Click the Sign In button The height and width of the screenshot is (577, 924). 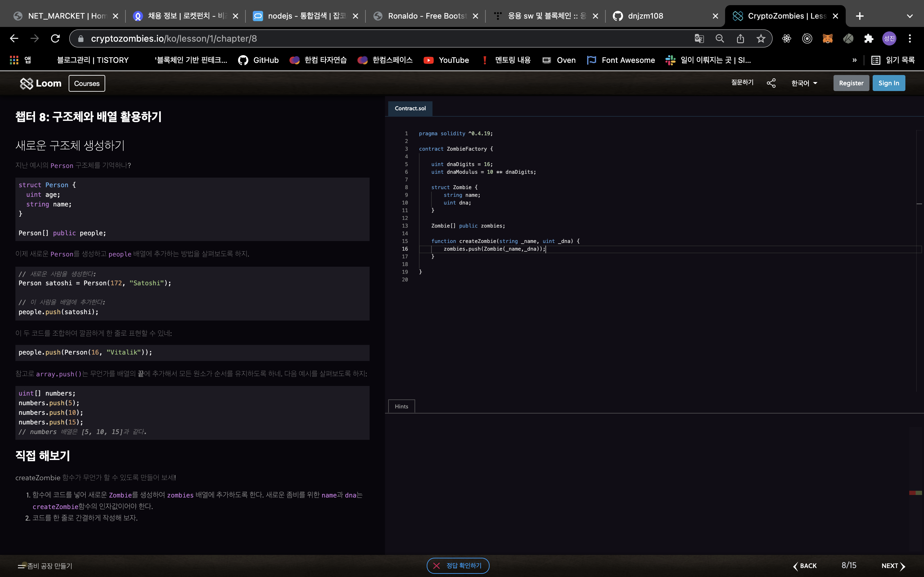pyautogui.click(x=888, y=83)
